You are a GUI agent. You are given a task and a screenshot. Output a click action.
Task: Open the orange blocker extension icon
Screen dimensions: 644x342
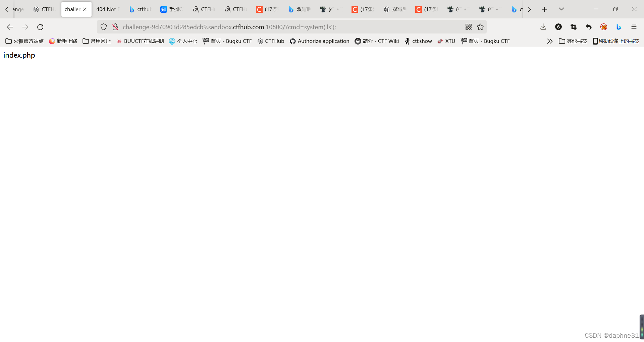click(x=604, y=27)
